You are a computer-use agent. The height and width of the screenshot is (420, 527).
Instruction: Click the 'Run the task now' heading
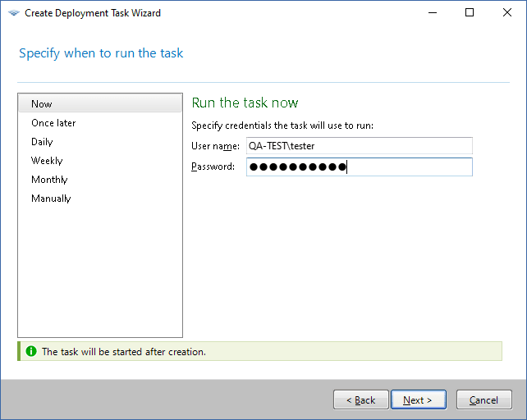tap(245, 103)
